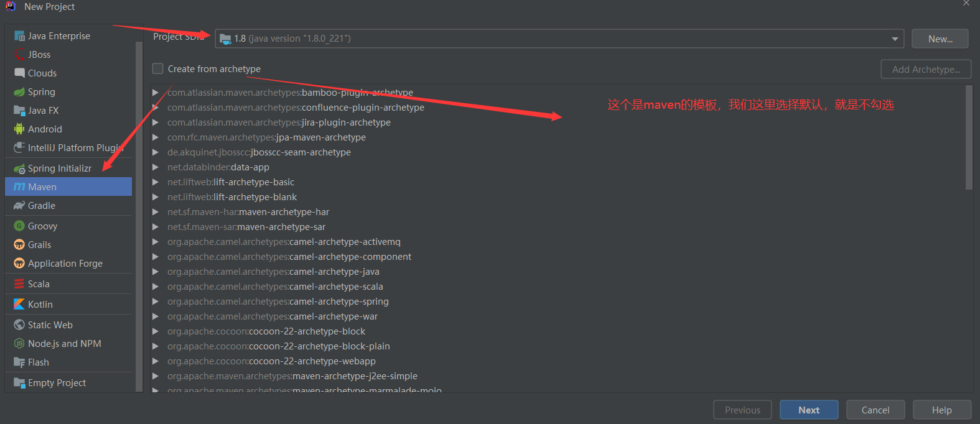
Task: Click the Empty Project folder icon
Action: 19,383
